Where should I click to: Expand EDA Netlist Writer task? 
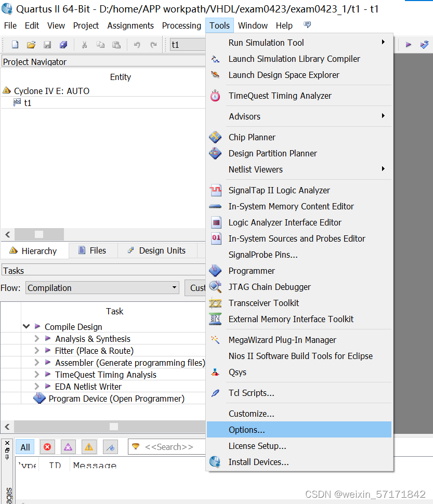point(36,387)
